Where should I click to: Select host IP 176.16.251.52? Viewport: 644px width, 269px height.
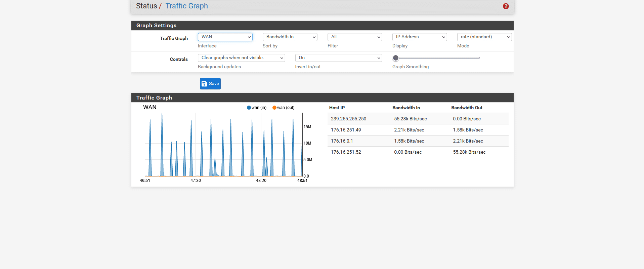point(346,152)
